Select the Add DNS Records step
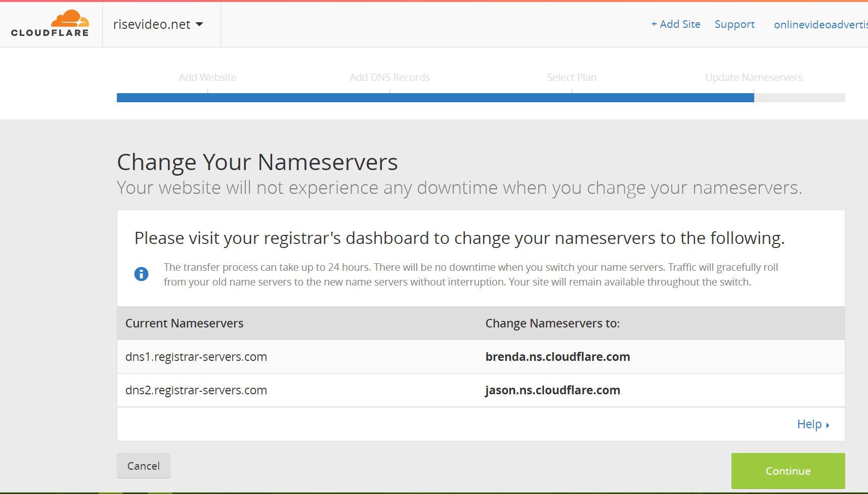868x494 pixels. (389, 77)
